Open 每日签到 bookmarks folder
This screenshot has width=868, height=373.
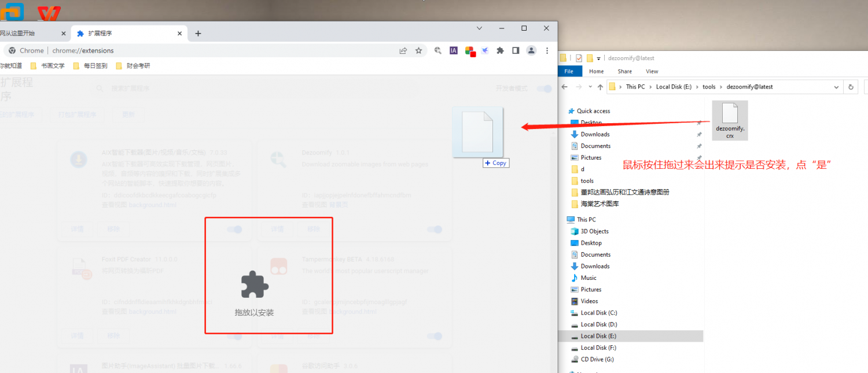pyautogui.click(x=90, y=66)
